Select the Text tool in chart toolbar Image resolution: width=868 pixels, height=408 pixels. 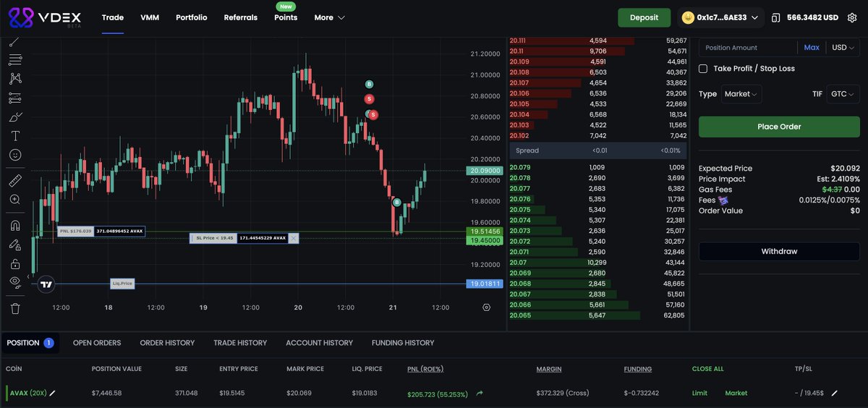[15, 136]
